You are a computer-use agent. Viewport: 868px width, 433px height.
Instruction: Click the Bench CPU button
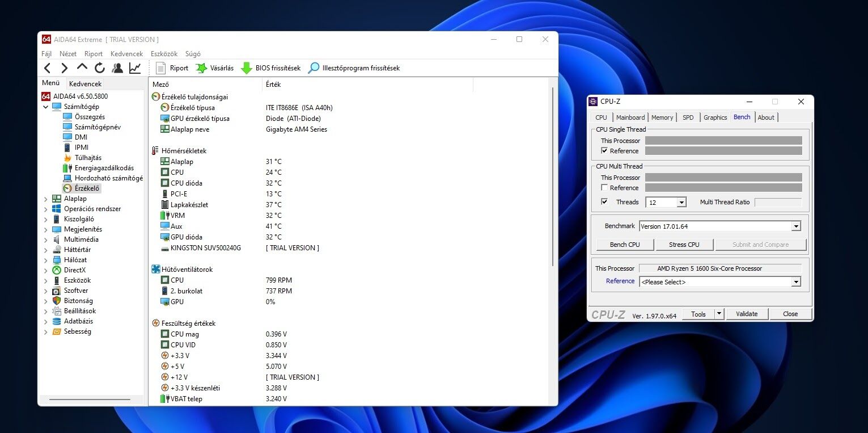(x=625, y=245)
